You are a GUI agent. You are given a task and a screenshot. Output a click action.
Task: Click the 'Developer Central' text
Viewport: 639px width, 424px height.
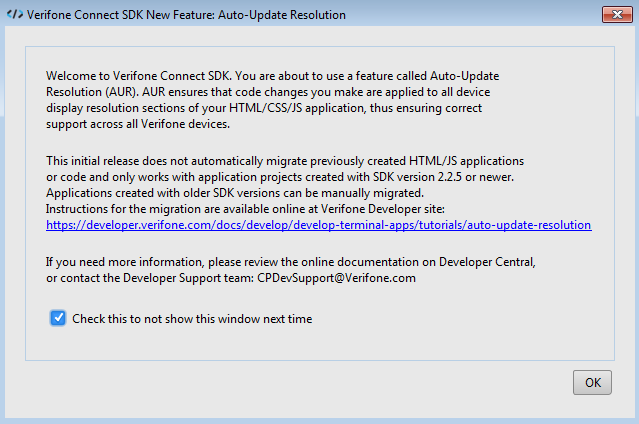pyautogui.click(x=487, y=262)
